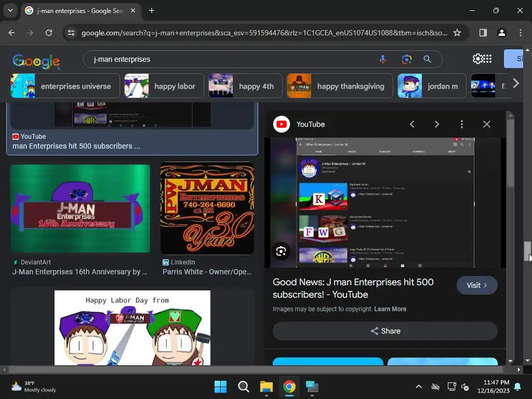Click the Visit button
This screenshot has width=532, height=399.
pyautogui.click(x=477, y=285)
